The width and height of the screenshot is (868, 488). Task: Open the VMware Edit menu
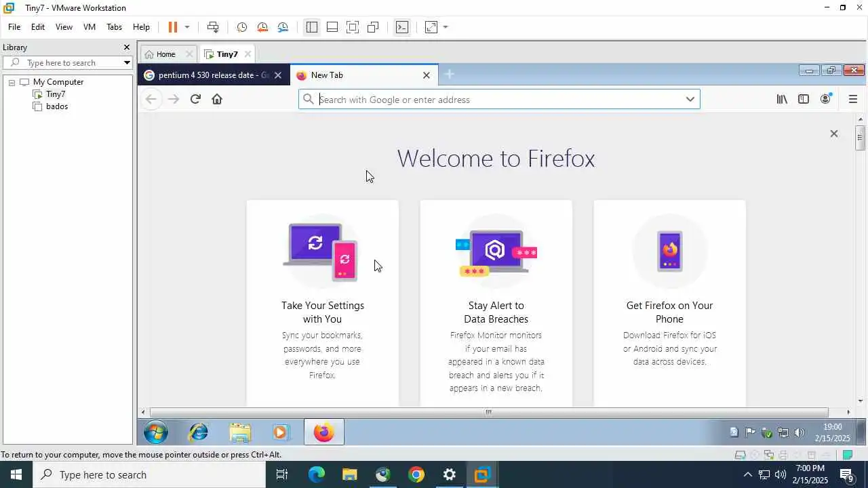pyautogui.click(x=38, y=27)
